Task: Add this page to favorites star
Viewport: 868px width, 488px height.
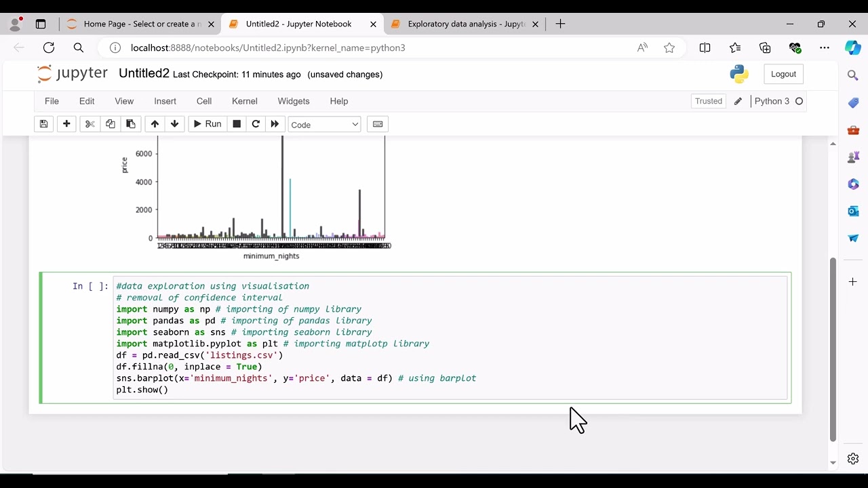Action: (x=669, y=47)
